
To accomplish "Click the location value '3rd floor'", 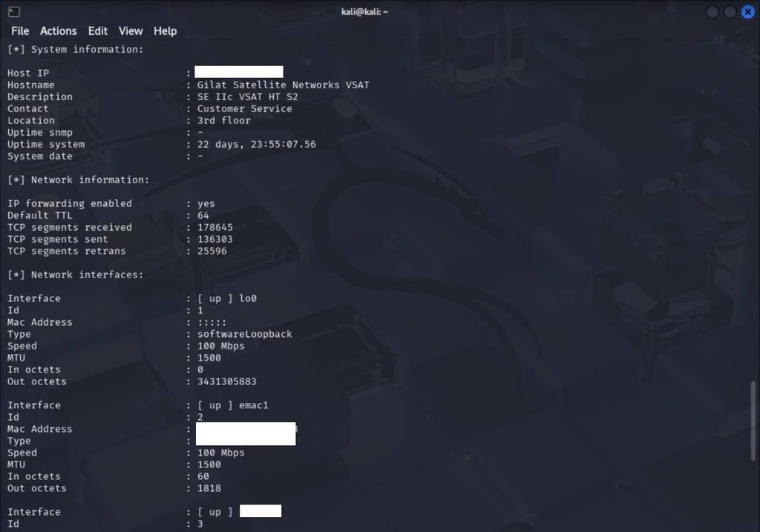I will coord(223,121).
